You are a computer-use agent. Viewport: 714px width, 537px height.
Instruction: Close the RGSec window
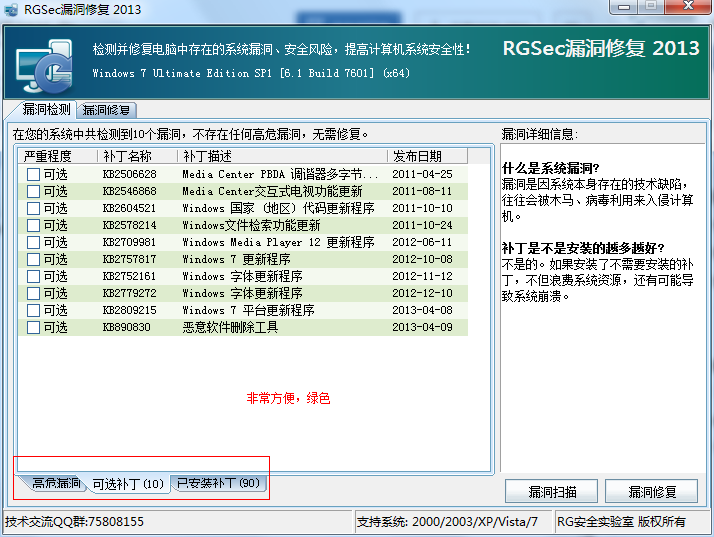[688, 6]
